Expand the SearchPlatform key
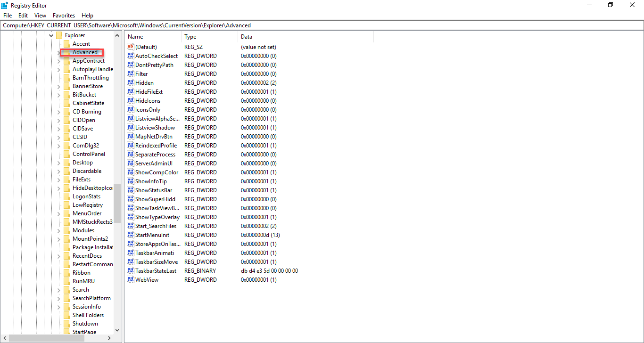This screenshot has height=343, width=644. [x=58, y=298]
